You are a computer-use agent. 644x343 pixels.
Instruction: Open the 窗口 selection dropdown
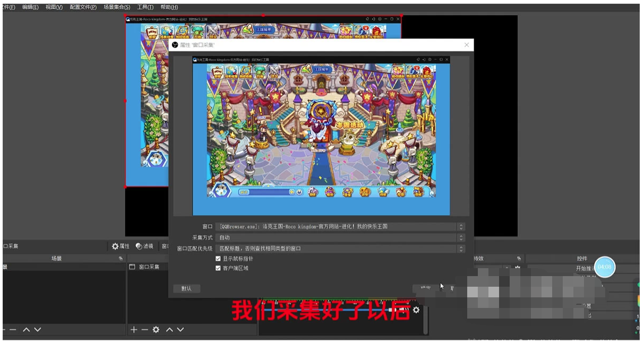[340, 227]
